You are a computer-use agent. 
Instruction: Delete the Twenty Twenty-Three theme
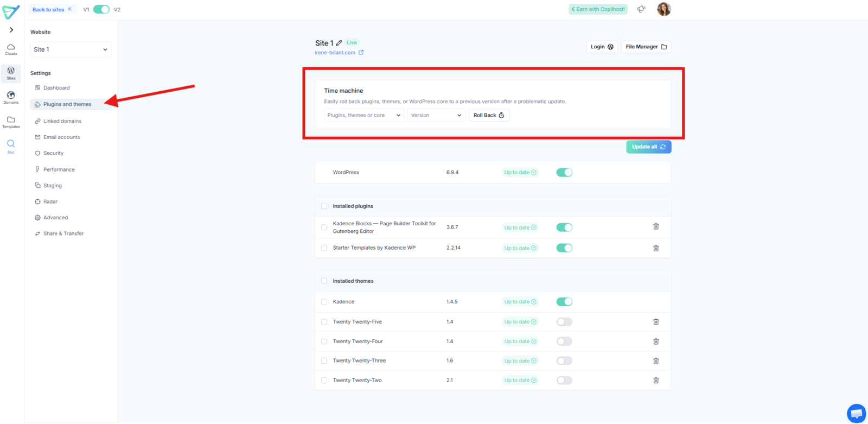pyautogui.click(x=656, y=361)
